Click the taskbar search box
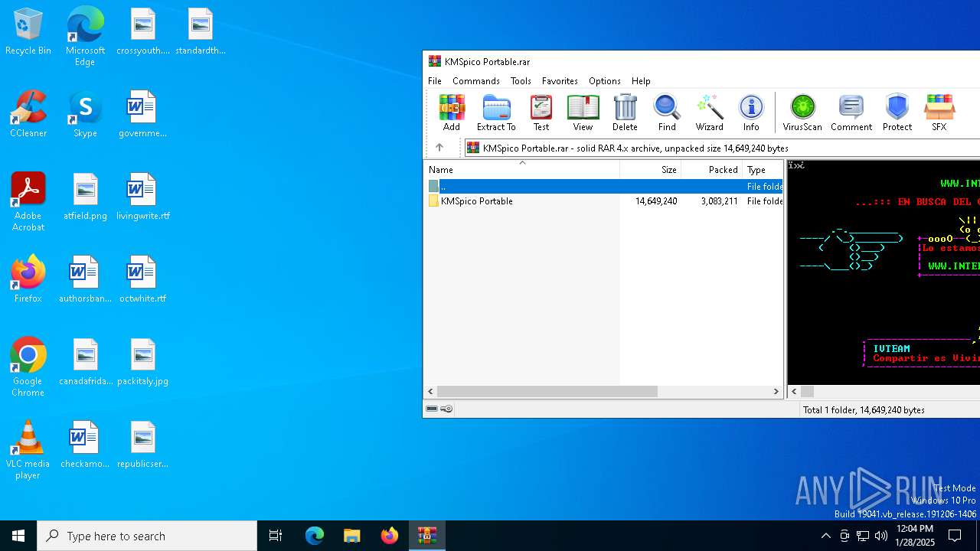980x551 pixels. pyautogui.click(x=147, y=536)
